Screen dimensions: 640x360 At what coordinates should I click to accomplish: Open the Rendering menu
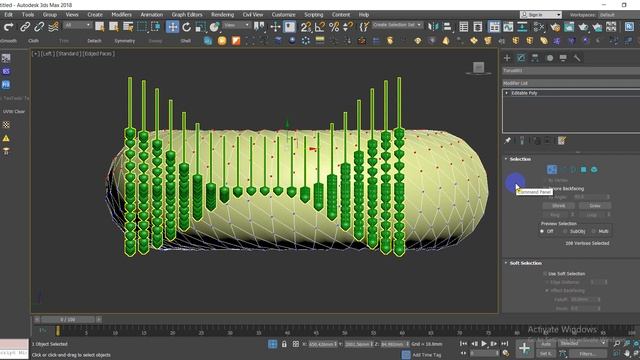[222, 14]
